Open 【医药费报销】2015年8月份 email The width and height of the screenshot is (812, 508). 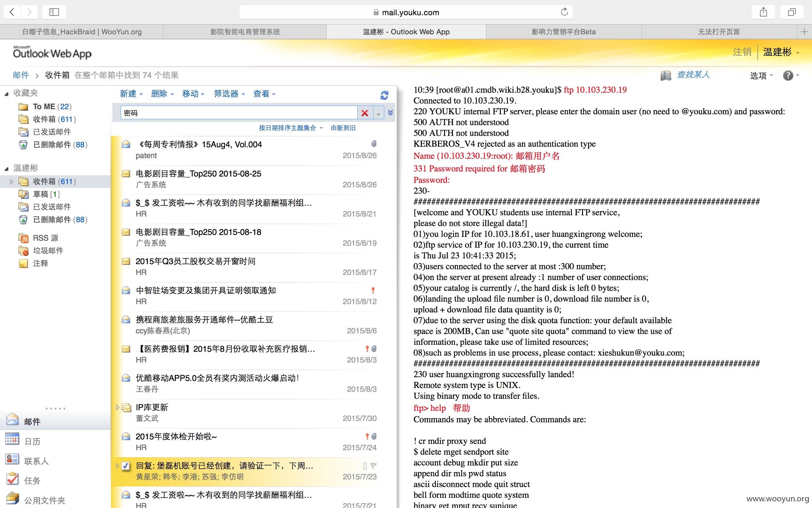click(249, 354)
